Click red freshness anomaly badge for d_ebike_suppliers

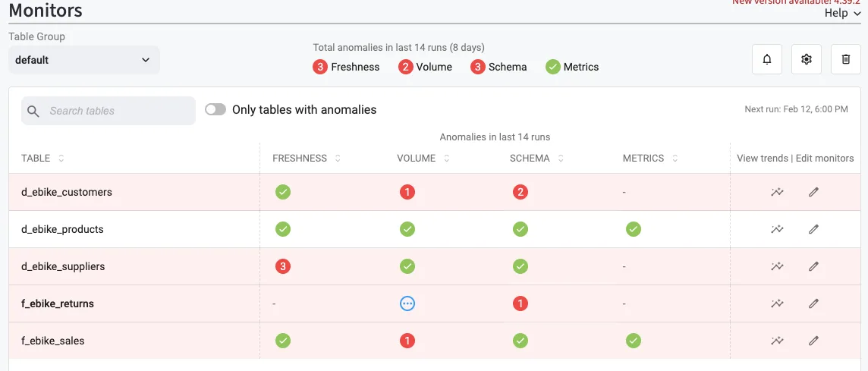283,266
